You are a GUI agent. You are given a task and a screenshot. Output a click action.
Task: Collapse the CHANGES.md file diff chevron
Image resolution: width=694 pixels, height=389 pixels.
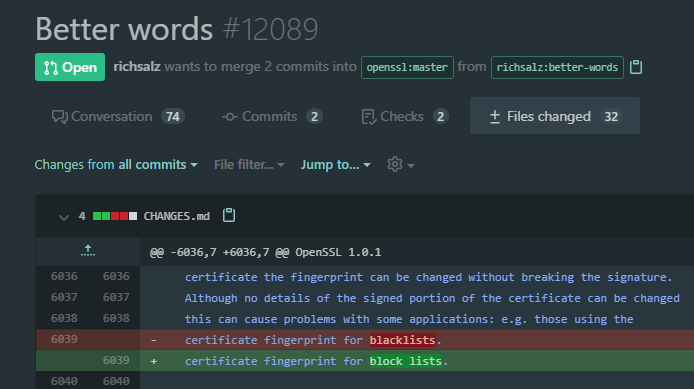64,217
